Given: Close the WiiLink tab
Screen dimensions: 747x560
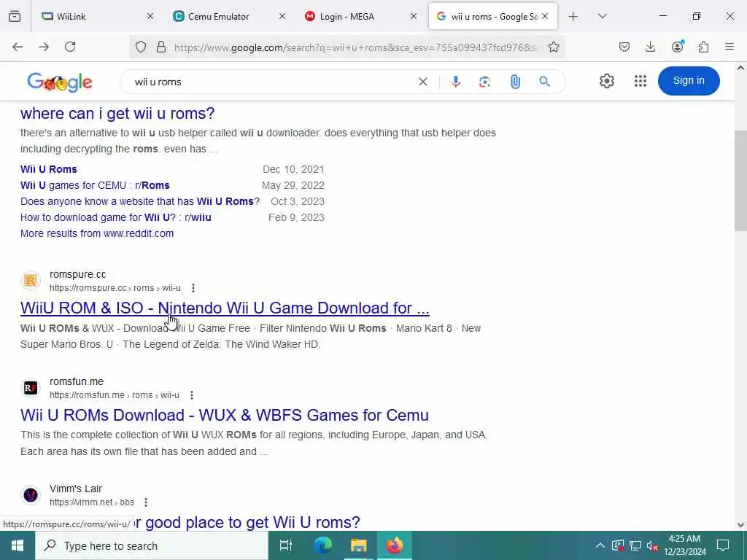Looking at the screenshot, I should click(x=150, y=17).
